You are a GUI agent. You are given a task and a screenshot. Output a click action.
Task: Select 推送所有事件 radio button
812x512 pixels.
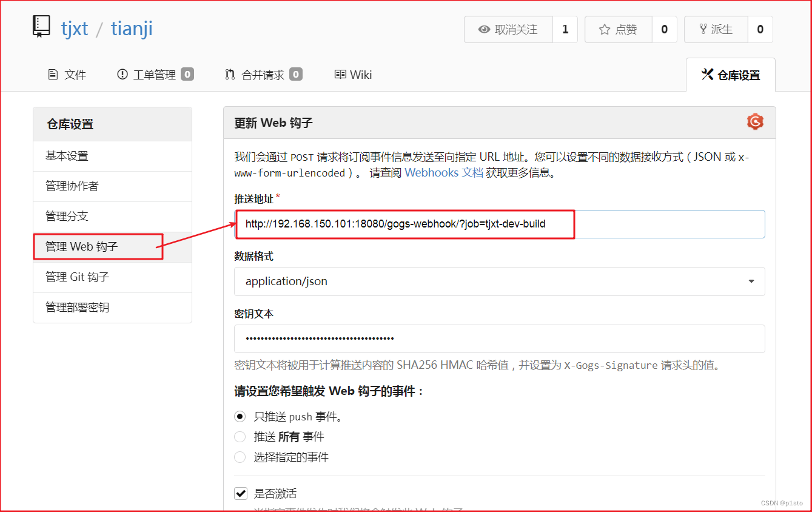tap(240, 437)
